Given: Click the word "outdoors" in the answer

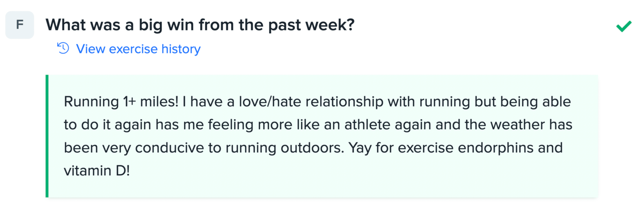Looking at the screenshot, I should click(x=312, y=148).
